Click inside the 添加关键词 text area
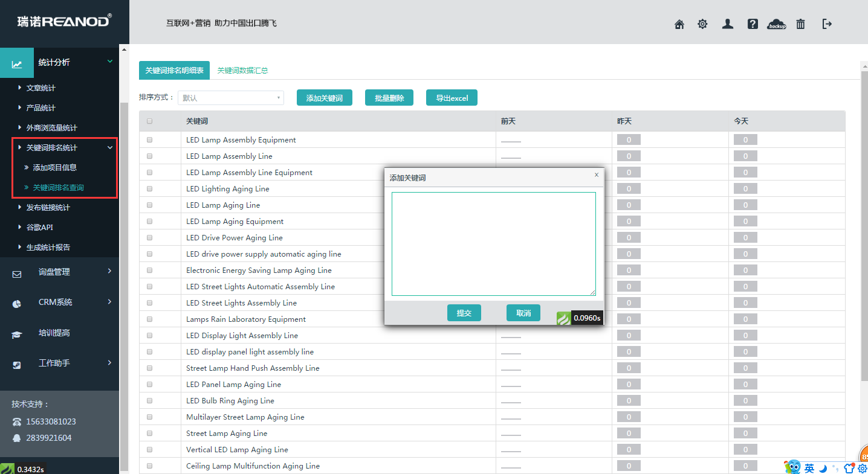868x474 pixels. pos(494,244)
